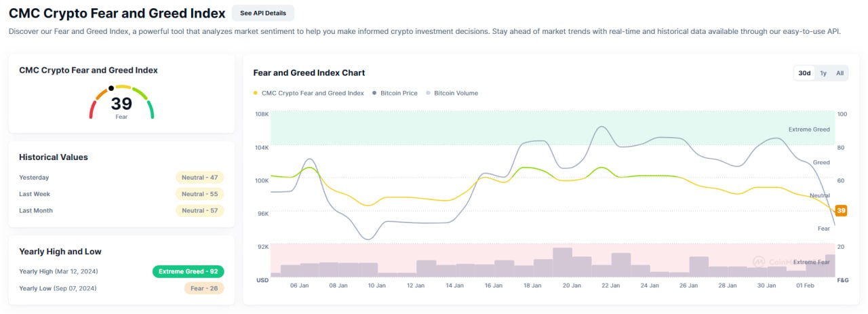The width and height of the screenshot is (868, 314).
Task: Click the tallest volume bar near 20 Jan
Action: click(562, 262)
